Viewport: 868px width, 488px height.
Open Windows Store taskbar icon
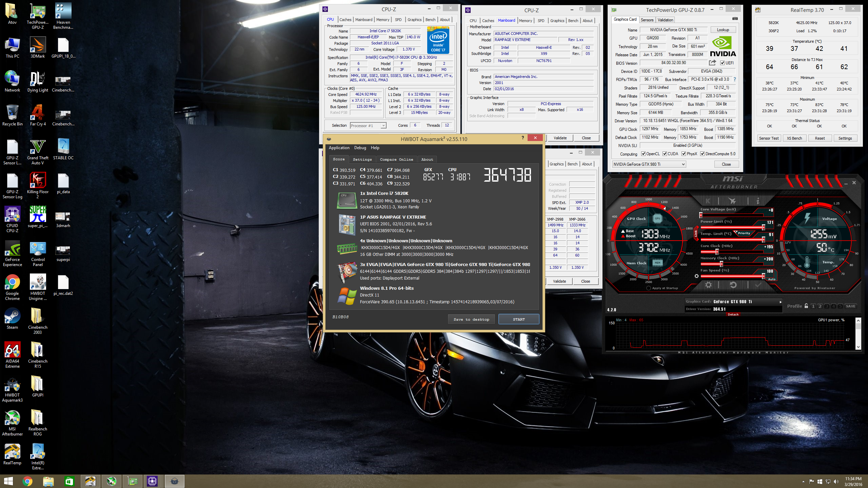[69, 481]
